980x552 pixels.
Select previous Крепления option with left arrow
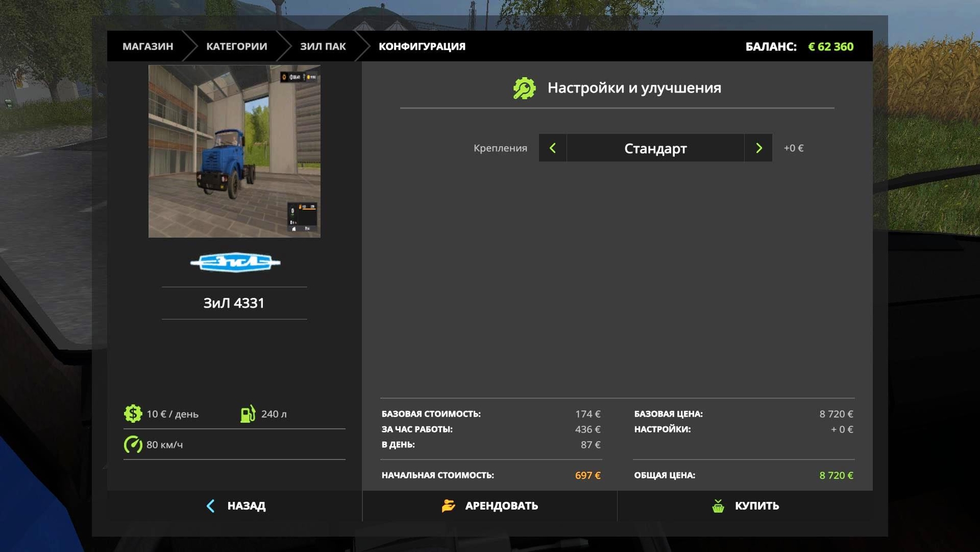coord(553,148)
